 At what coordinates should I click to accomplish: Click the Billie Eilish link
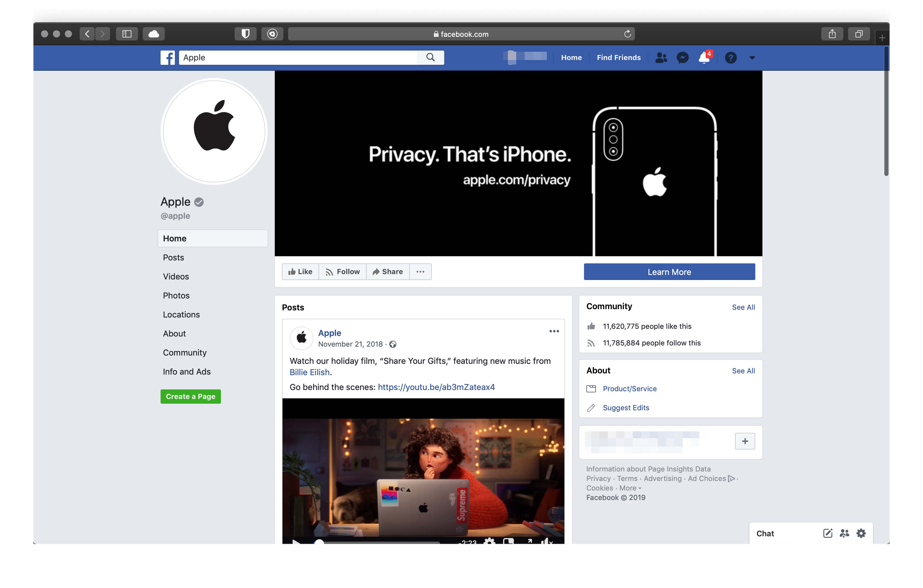tap(309, 372)
